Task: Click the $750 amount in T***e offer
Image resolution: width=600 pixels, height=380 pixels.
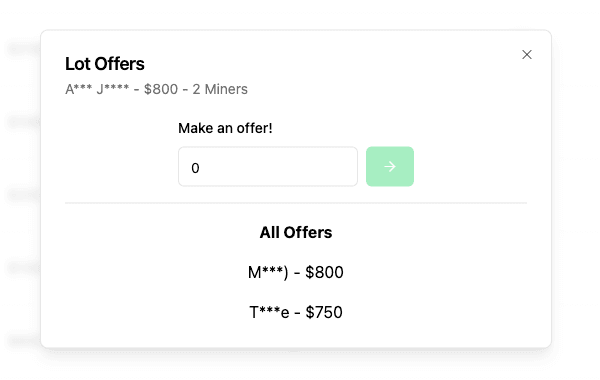Action: [x=324, y=312]
